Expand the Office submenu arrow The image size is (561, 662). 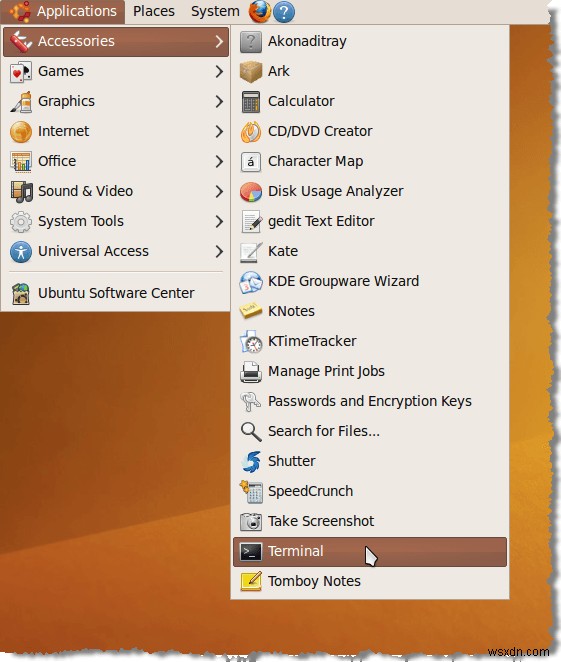click(219, 161)
